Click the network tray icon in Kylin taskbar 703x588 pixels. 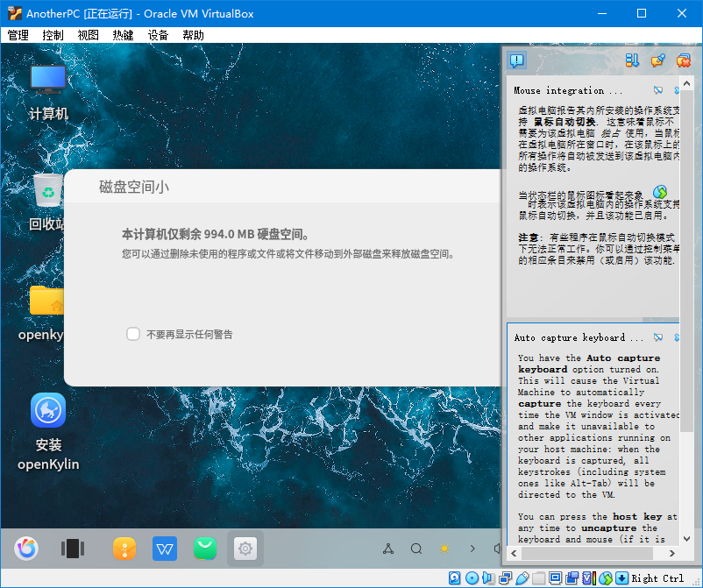[x=388, y=549]
